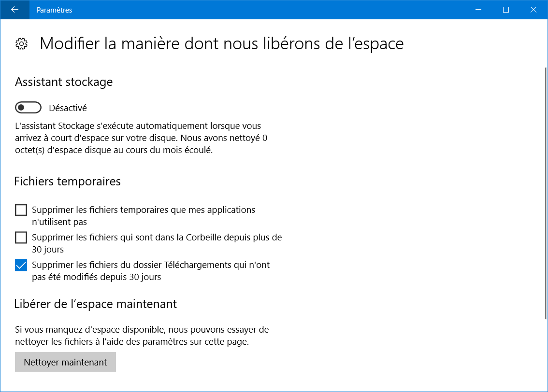The image size is (548, 392).
Task: Click the Fichiers temporaires section heading
Action: (x=68, y=182)
